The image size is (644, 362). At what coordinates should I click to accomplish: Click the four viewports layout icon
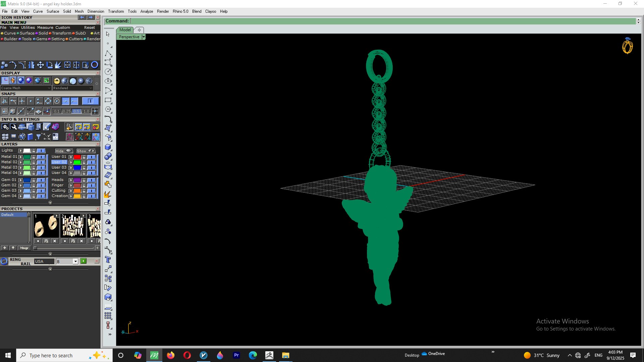5,136
